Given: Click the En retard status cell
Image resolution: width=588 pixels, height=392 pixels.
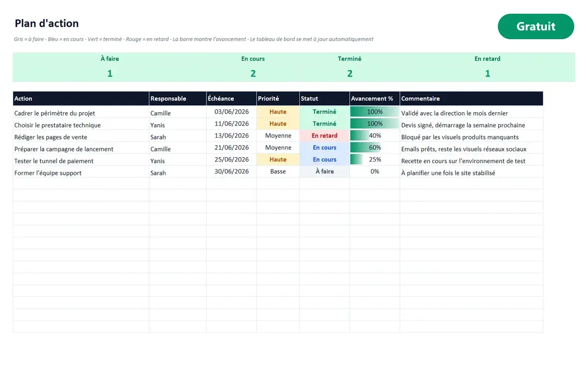Looking at the screenshot, I should 324,136.
